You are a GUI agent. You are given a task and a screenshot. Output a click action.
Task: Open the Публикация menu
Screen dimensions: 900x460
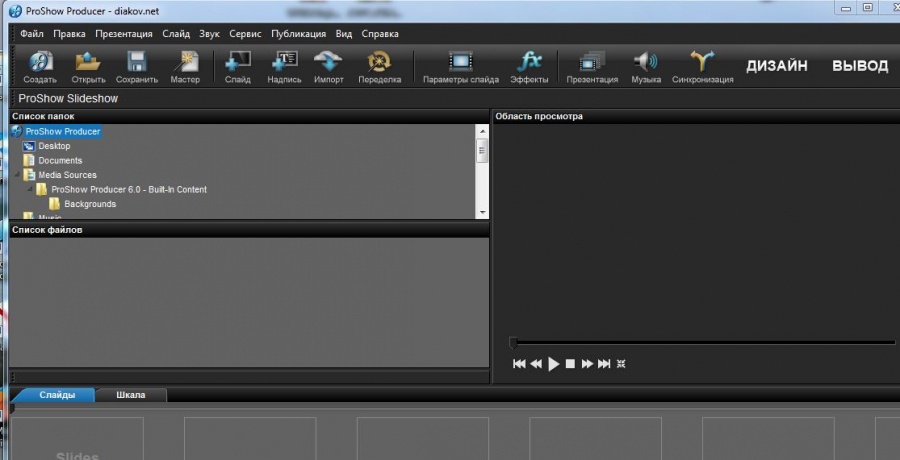tap(298, 34)
